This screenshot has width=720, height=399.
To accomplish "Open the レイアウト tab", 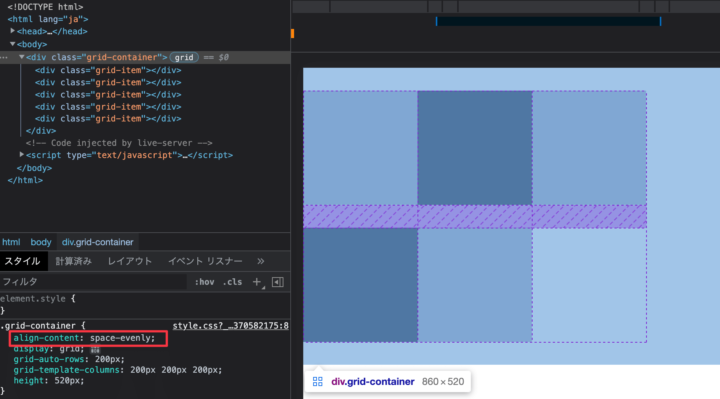I will click(x=129, y=261).
